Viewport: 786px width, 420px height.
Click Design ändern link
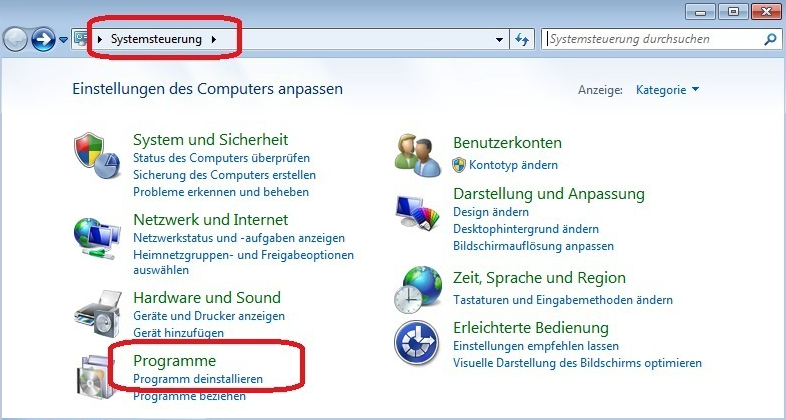coord(491,212)
